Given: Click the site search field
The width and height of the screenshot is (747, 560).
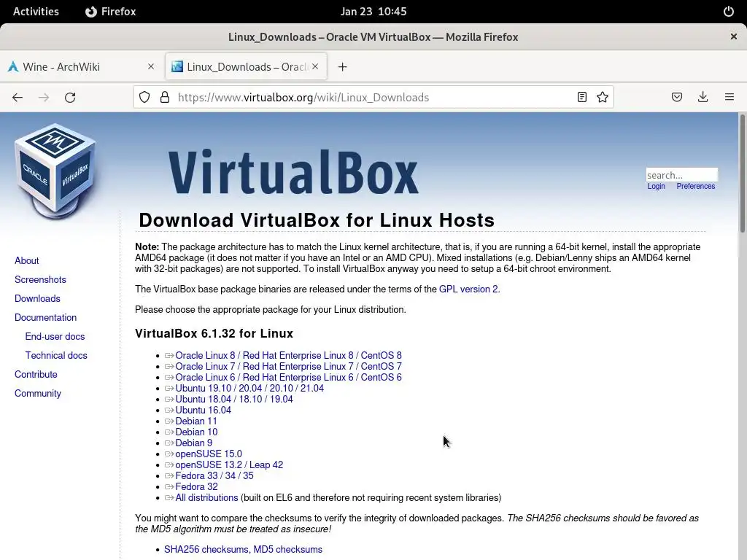Looking at the screenshot, I should tap(682, 175).
